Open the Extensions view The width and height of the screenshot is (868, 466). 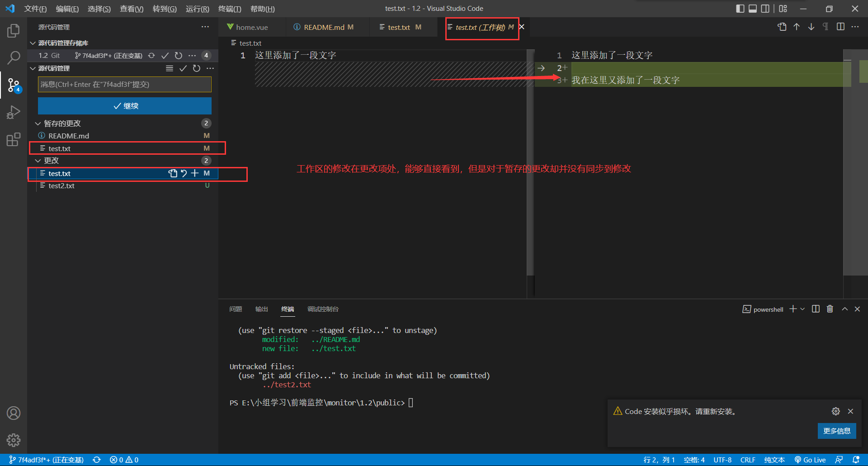(x=14, y=139)
